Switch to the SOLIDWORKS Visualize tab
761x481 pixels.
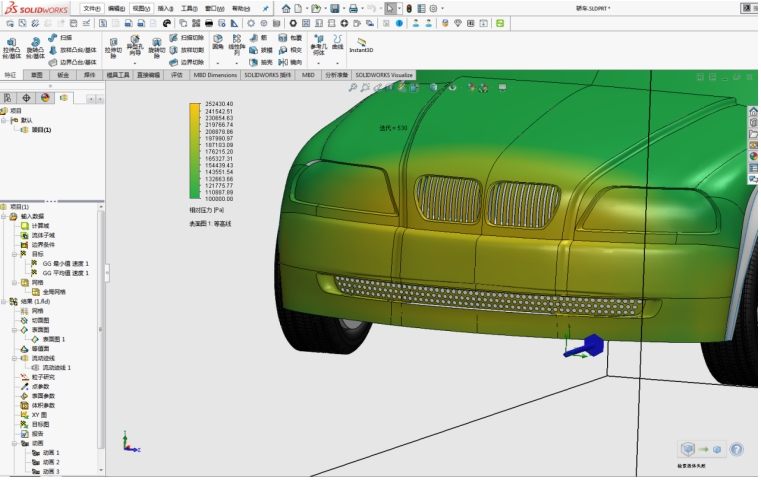tap(384, 74)
